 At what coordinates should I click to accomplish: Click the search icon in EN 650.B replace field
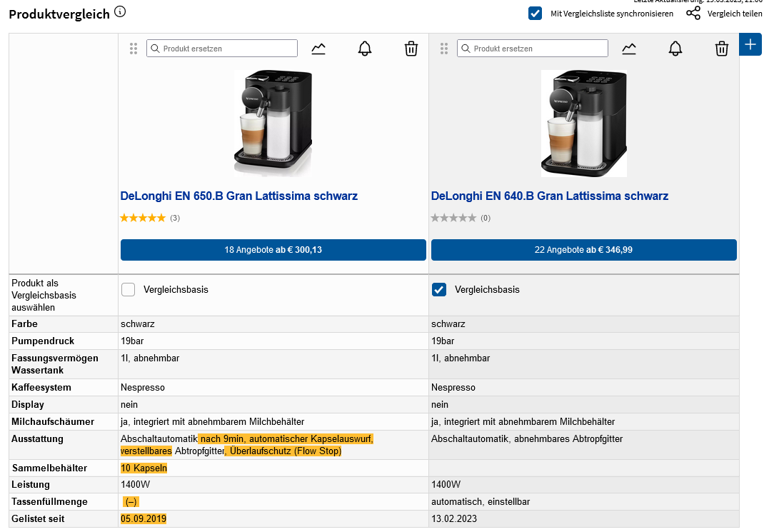(155, 49)
